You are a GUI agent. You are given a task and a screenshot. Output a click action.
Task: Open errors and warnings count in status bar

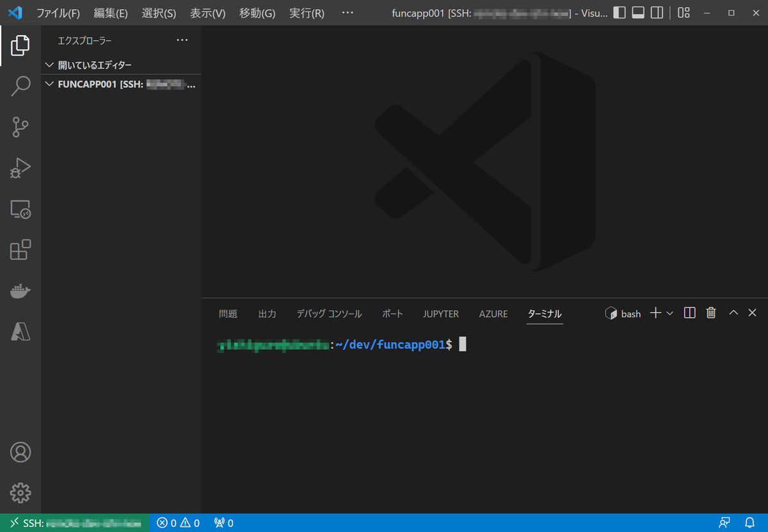[x=179, y=523]
